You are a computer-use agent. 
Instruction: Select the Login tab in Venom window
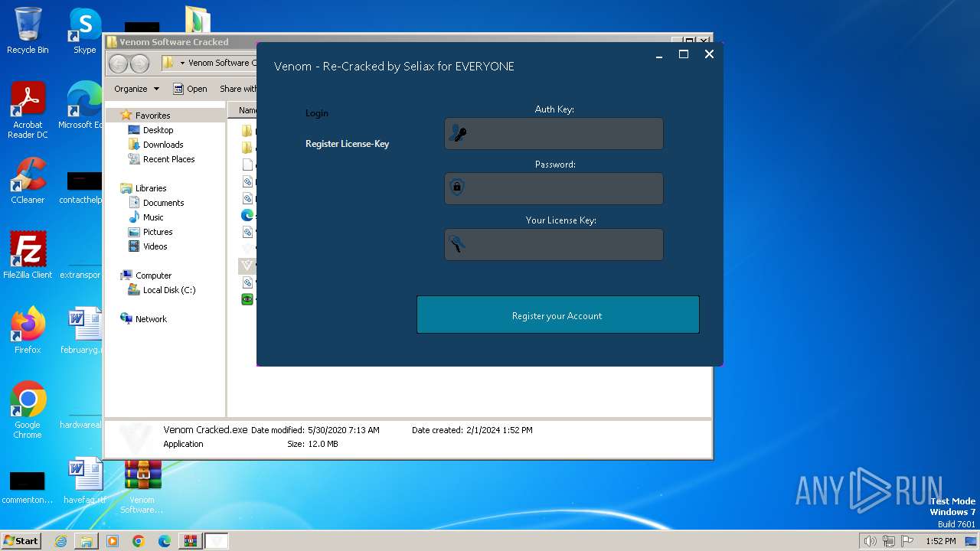(x=317, y=113)
